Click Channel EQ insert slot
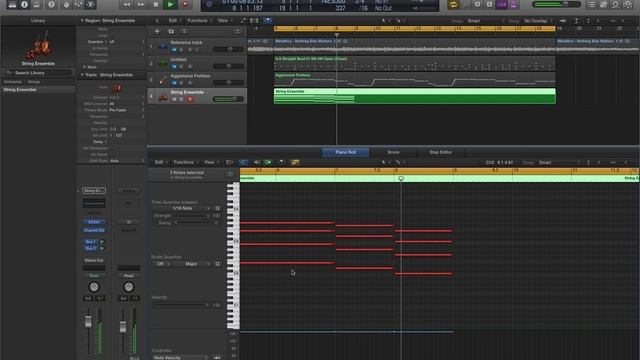 pos(94,230)
